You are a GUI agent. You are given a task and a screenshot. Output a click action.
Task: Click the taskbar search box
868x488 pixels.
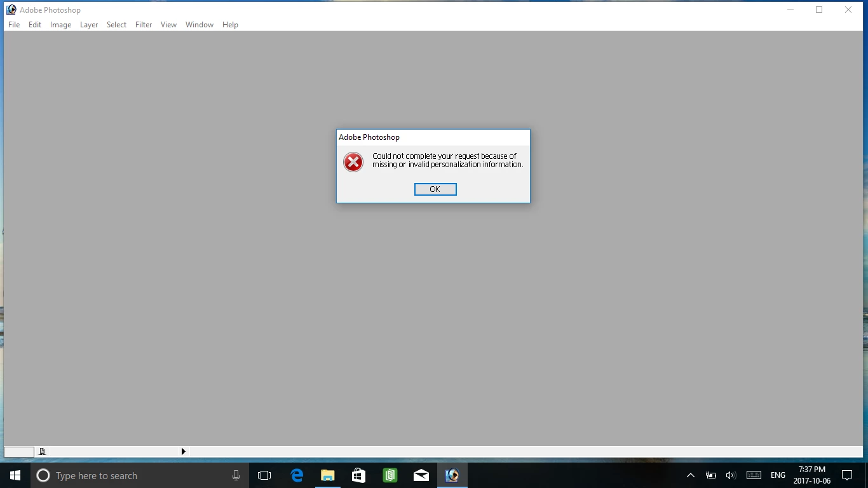140,475
